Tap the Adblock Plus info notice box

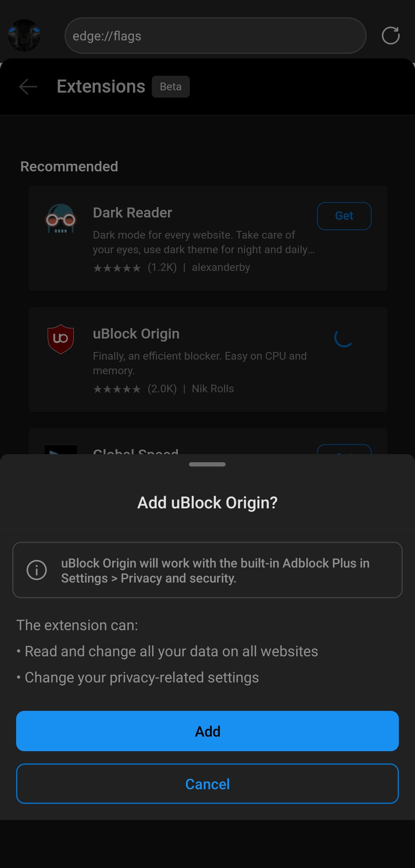coord(207,570)
